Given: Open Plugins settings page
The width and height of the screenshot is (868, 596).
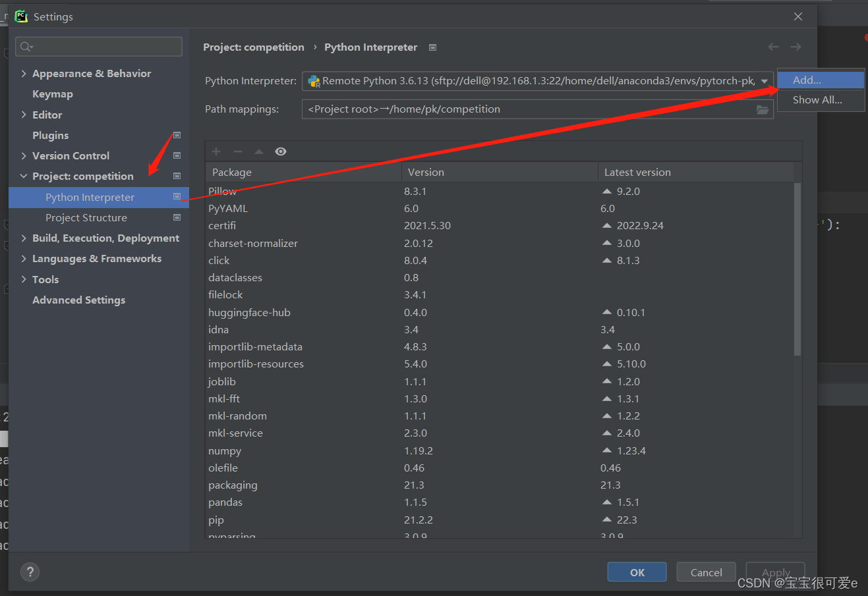Looking at the screenshot, I should [51, 135].
